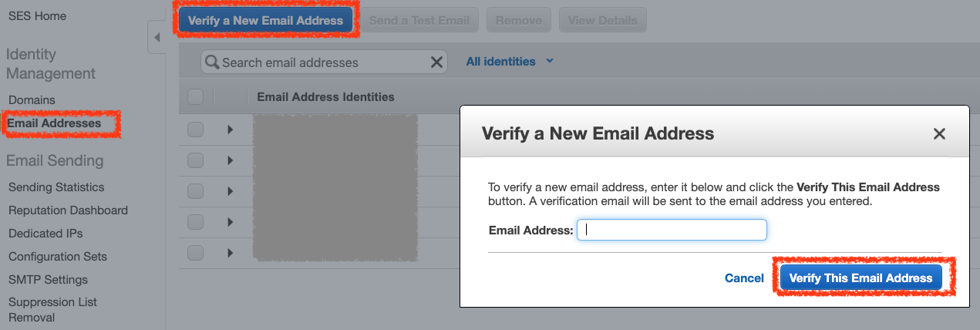Collapse the left sidebar with arrow icon
980x330 pixels.
pos(157,37)
